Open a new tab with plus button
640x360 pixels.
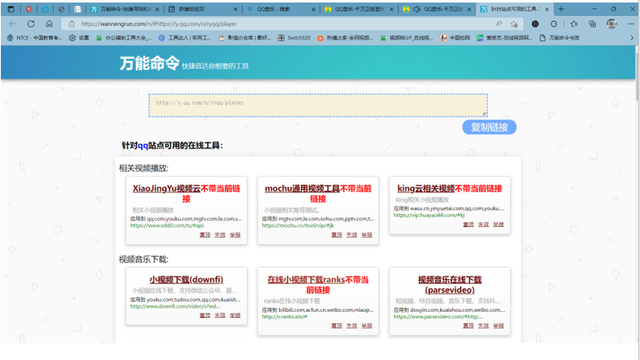point(561,9)
